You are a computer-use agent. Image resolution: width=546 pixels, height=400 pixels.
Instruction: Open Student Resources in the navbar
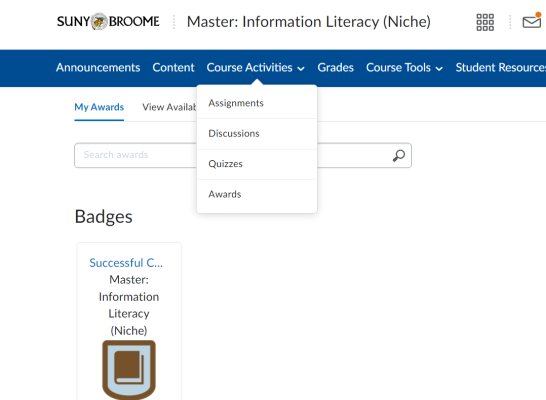501,68
